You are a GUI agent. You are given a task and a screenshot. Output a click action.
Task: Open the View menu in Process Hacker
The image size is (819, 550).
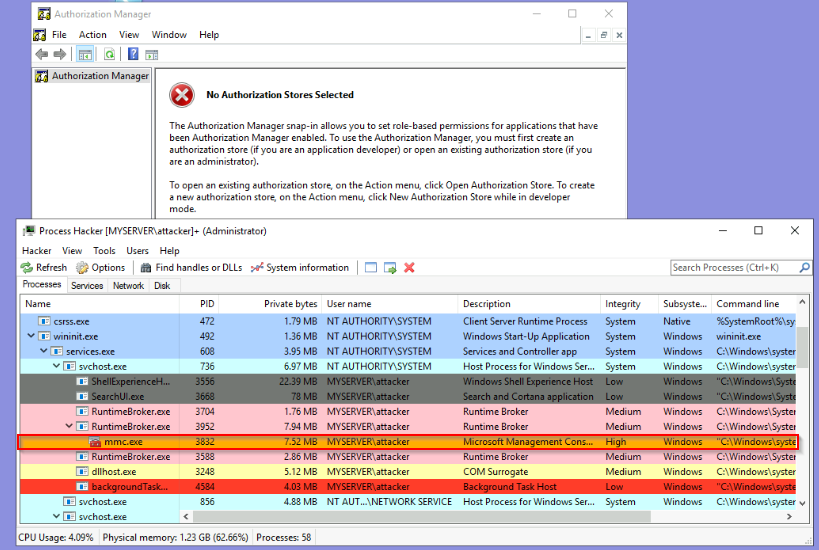[72, 251]
